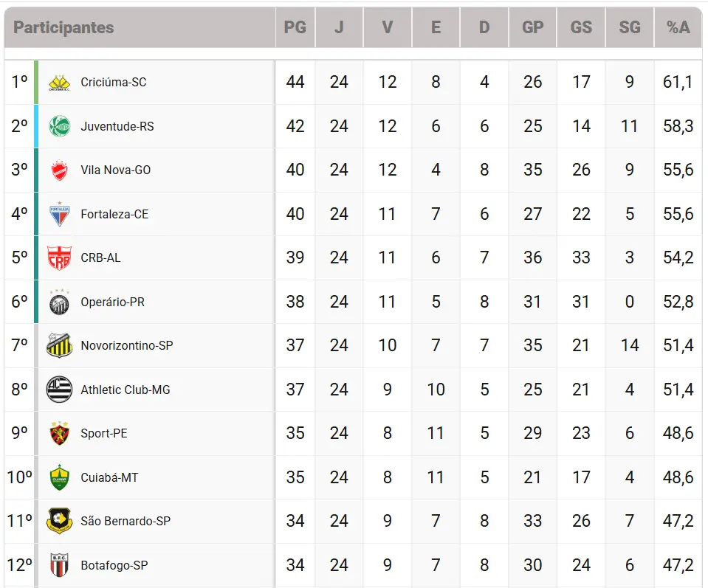Sort table by PG column header
Image resolution: width=708 pixels, height=588 pixels.
coord(295,27)
